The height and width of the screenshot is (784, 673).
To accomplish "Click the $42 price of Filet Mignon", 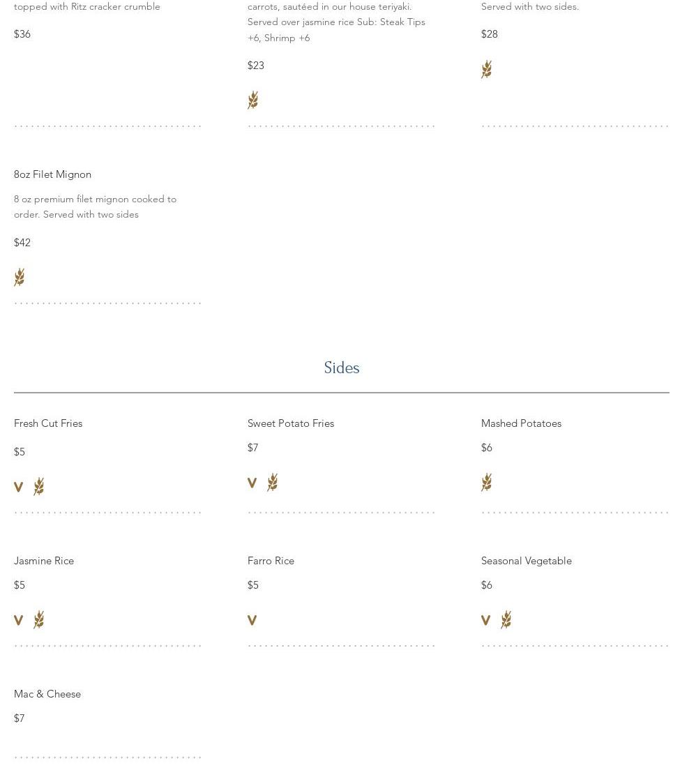I will pos(22,243).
